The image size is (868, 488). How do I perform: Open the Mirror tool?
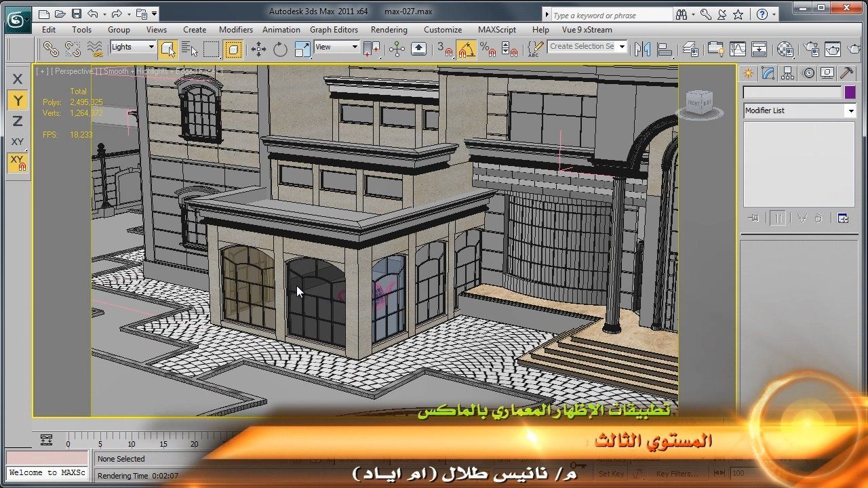coord(642,49)
